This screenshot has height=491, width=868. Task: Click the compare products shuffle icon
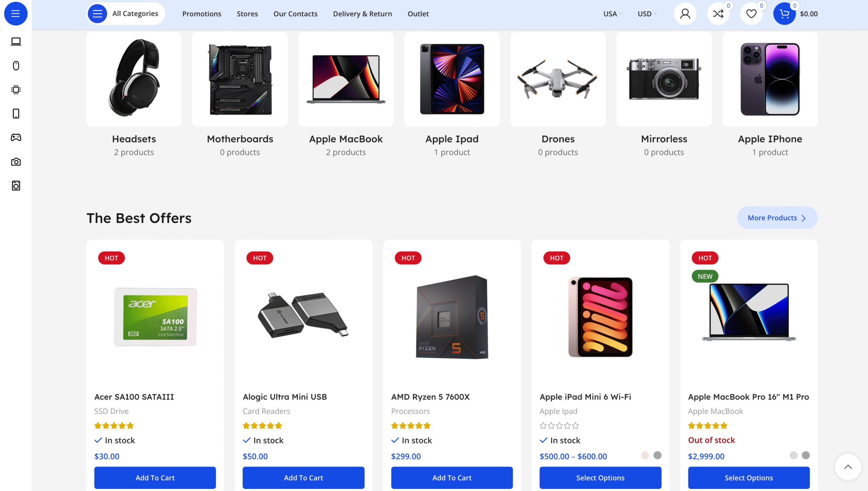[x=718, y=14]
